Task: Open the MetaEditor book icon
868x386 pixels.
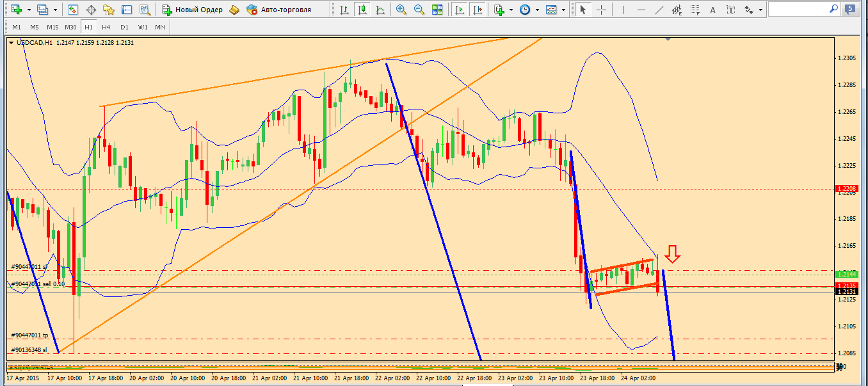Action: click(234, 10)
